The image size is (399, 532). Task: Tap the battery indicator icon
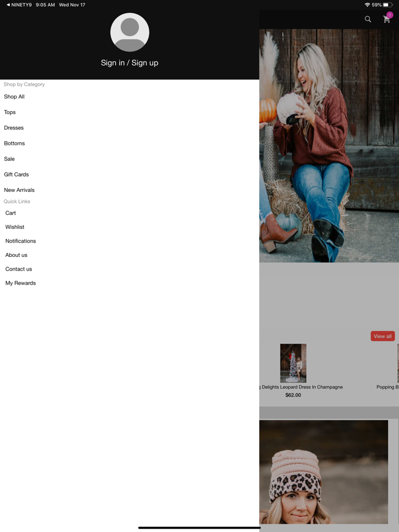point(388,5)
